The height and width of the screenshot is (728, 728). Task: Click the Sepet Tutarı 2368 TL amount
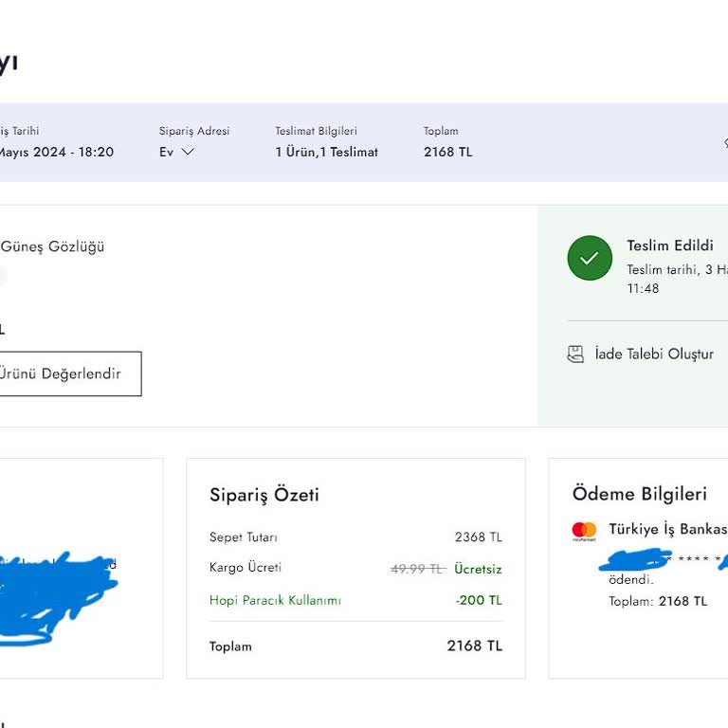tap(478, 537)
